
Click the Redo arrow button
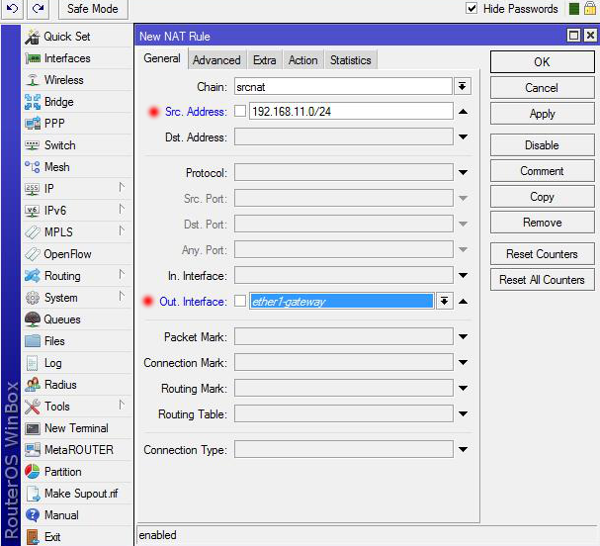pos(38,8)
